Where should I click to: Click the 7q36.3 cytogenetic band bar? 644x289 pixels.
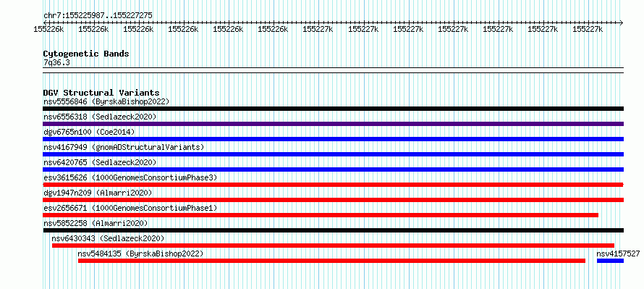click(x=333, y=70)
